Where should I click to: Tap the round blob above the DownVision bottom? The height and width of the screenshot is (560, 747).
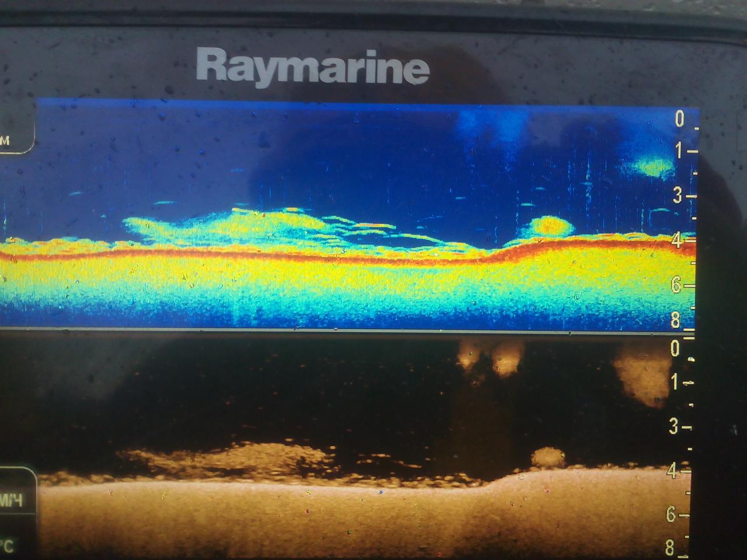[547, 456]
